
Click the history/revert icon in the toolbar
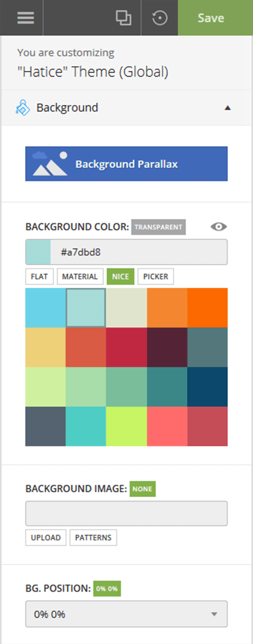pyautogui.click(x=160, y=18)
